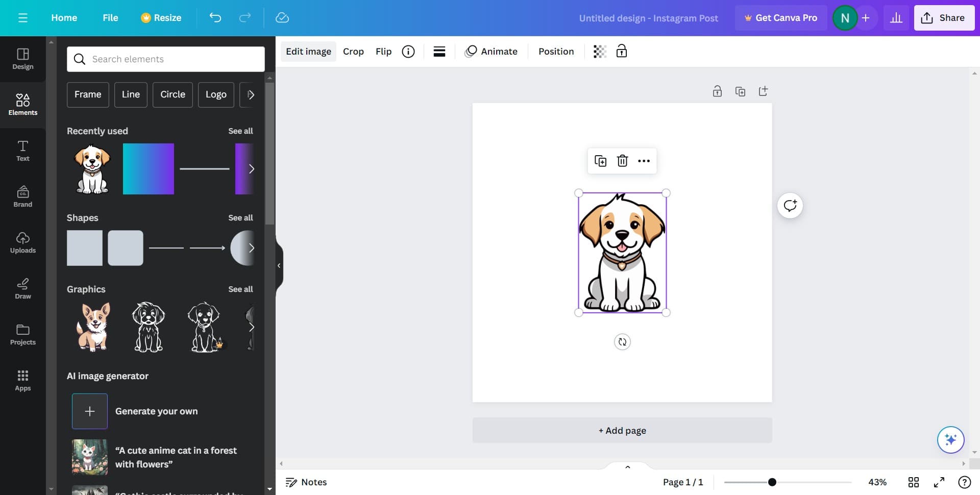Click the Undo arrow in top bar
Screen dimensions: 980x495
pos(215,18)
